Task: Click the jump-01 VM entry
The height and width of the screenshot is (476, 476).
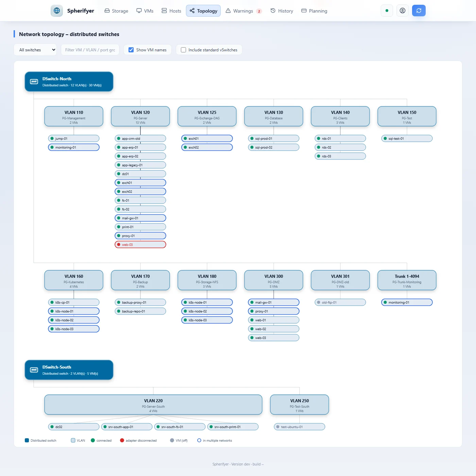Action: [74, 138]
